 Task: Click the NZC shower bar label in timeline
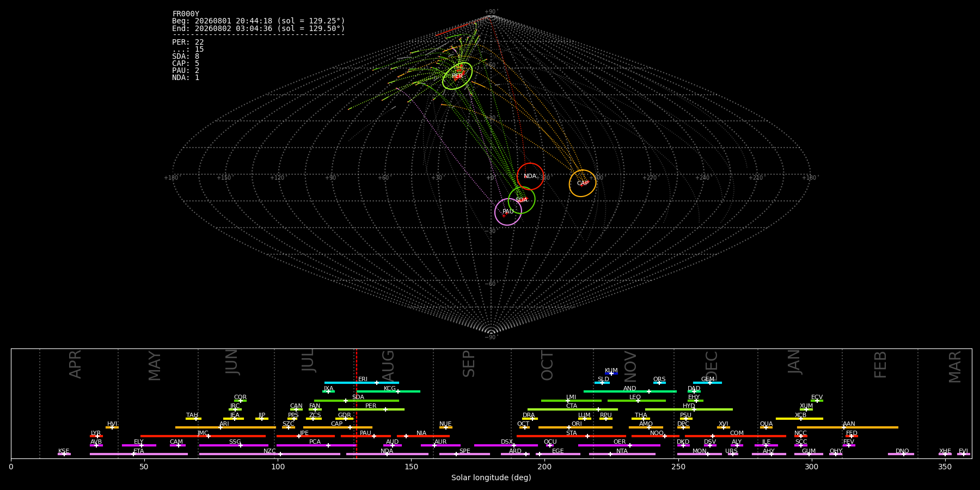click(x=269, y=451)
